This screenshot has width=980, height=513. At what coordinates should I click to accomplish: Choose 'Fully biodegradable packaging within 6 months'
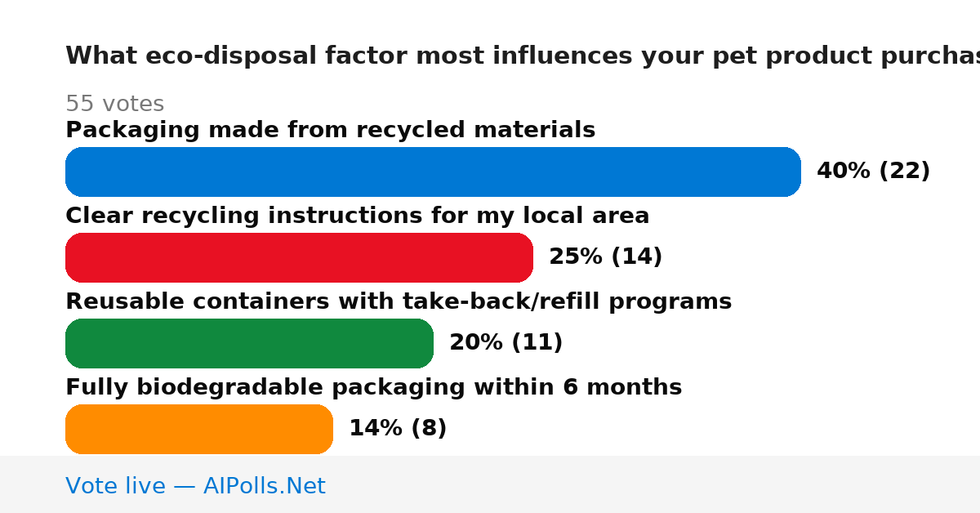pos(373,387)
